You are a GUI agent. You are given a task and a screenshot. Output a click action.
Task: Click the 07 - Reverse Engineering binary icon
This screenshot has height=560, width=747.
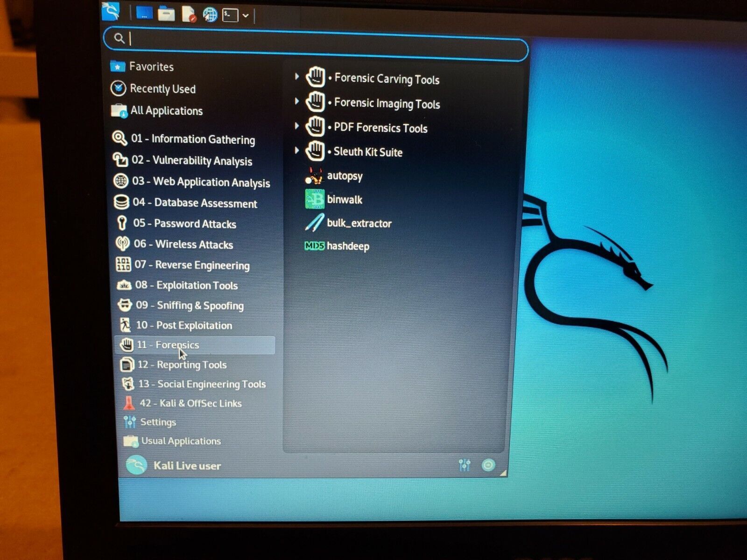(123, 264)
